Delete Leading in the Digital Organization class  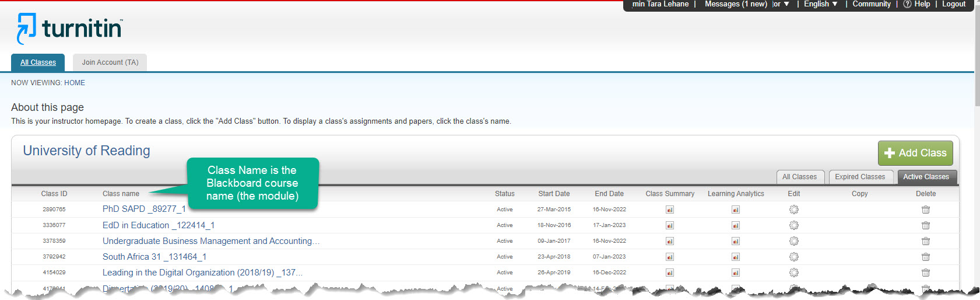pos(926,273)
